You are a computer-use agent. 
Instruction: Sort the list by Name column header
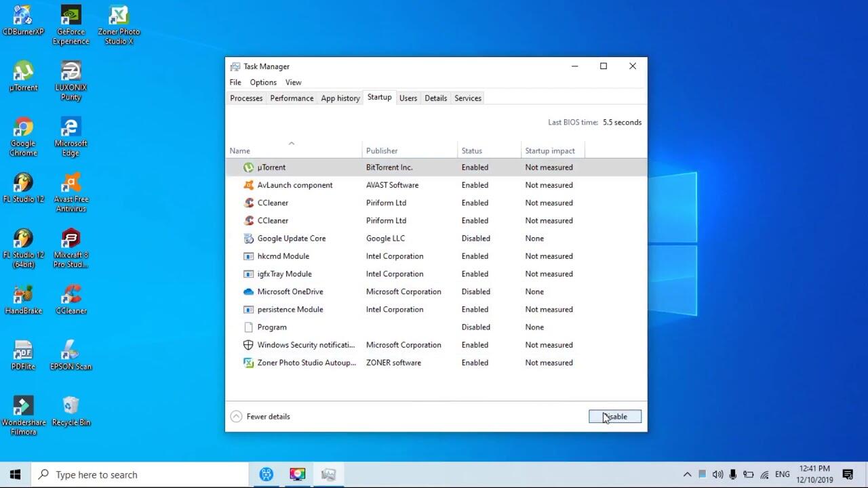tap(240, 151)
